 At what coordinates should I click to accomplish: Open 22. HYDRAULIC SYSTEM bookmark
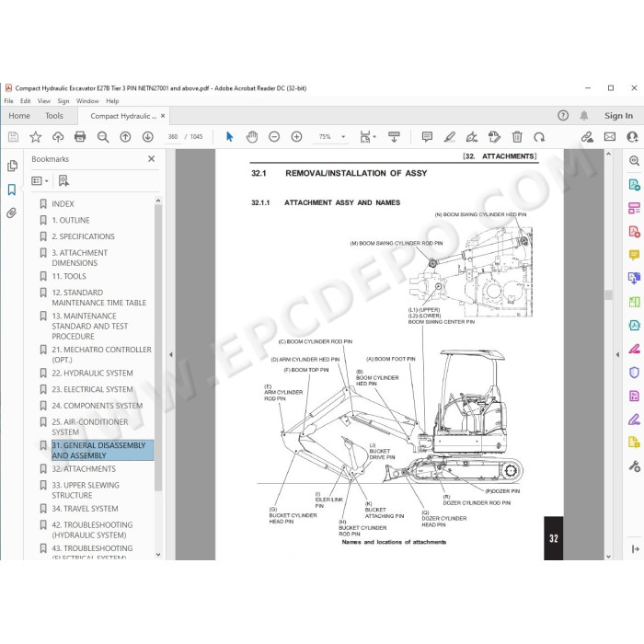pyautogui.click(x=92, y=373)
